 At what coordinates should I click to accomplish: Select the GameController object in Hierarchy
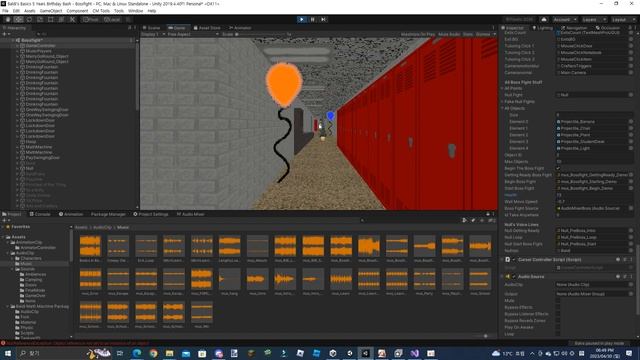[x=40, y=46]
